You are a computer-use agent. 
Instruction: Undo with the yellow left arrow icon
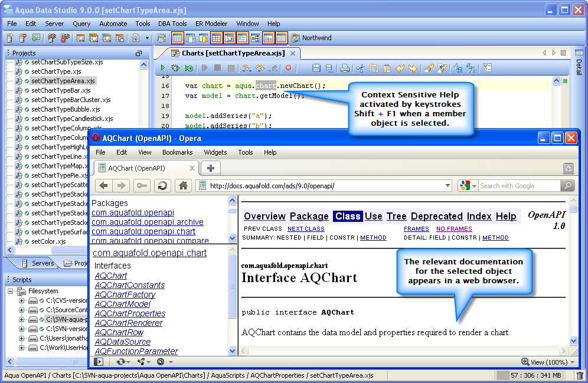[400, 68]
